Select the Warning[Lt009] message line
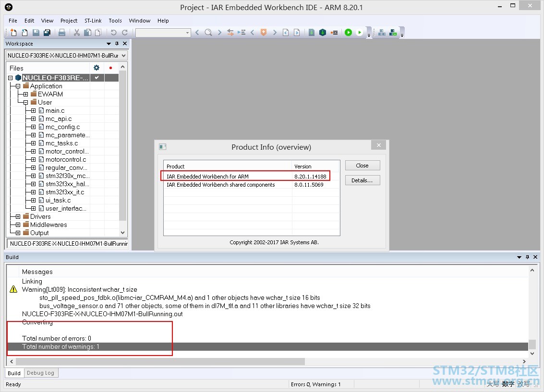Screen dimensions: 544x392 click(x=79, y=289)
